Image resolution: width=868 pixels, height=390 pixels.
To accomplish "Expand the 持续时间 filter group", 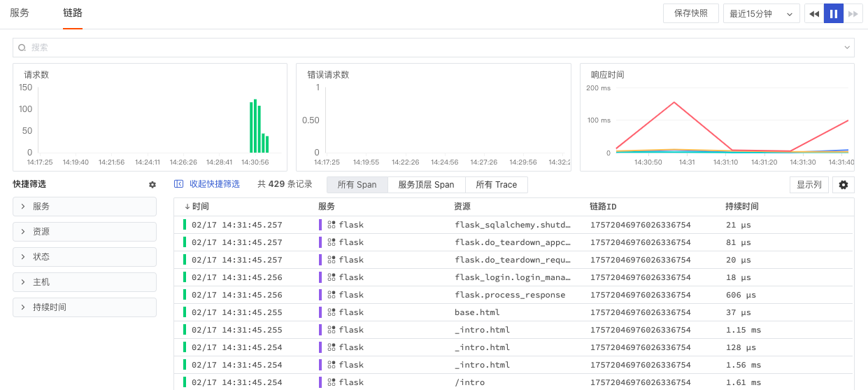I will click(x=84, y=307).
